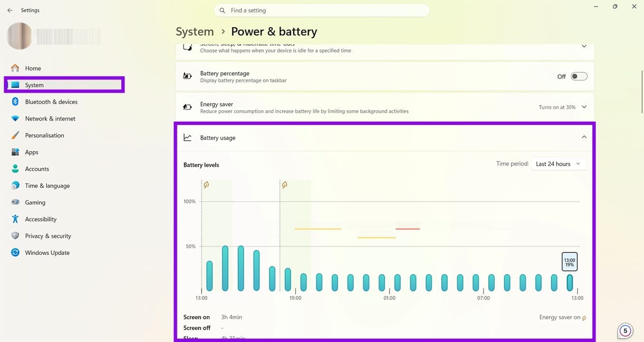The image size is (644, 342).
Task: Click the Battery levels heading
Action: point(202,165)
